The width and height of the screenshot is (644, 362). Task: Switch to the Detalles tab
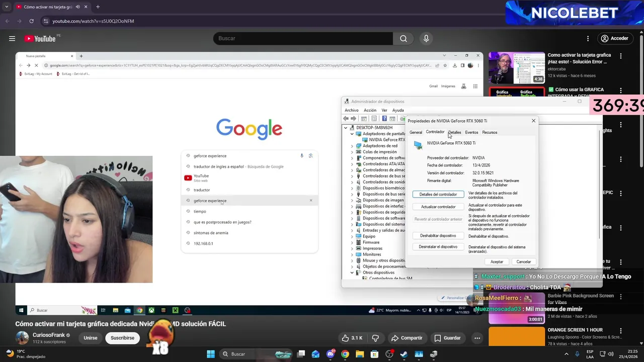click(454, 132)
